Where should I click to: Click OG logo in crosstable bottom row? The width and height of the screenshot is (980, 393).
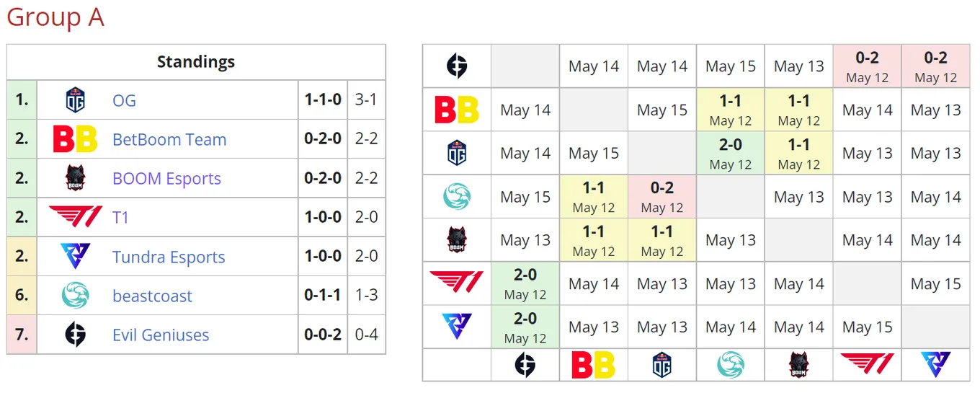[661, 365]
